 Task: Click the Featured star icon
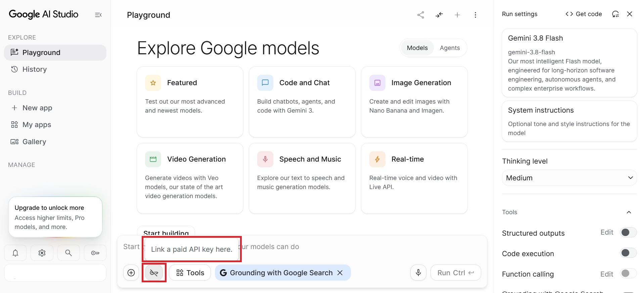pyautogui.click(x=153, y=83)
